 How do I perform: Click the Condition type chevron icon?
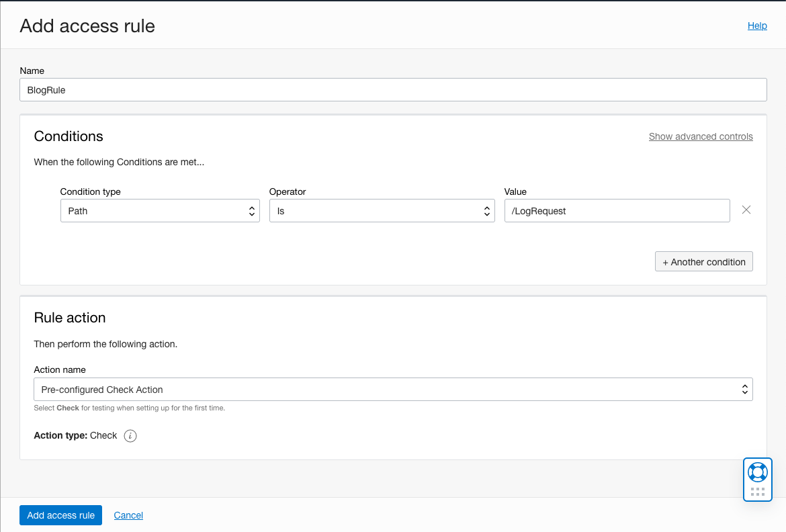253,210
